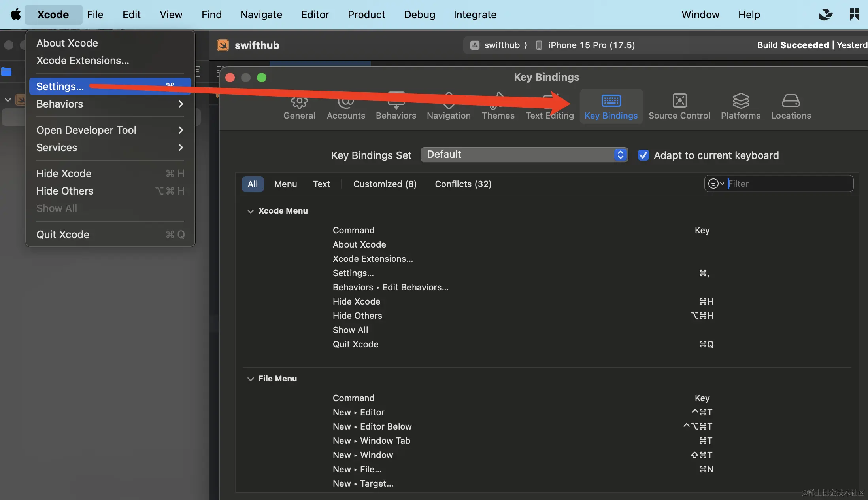Open the Themes settings pane
The height and width of the screenshot is (500, 868).
pyautogui.click(x=498, y=107)
